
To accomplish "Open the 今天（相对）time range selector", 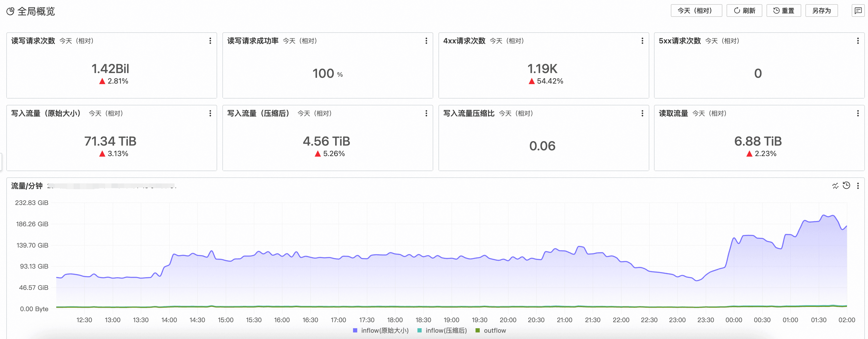I will [x=696, y=11].
